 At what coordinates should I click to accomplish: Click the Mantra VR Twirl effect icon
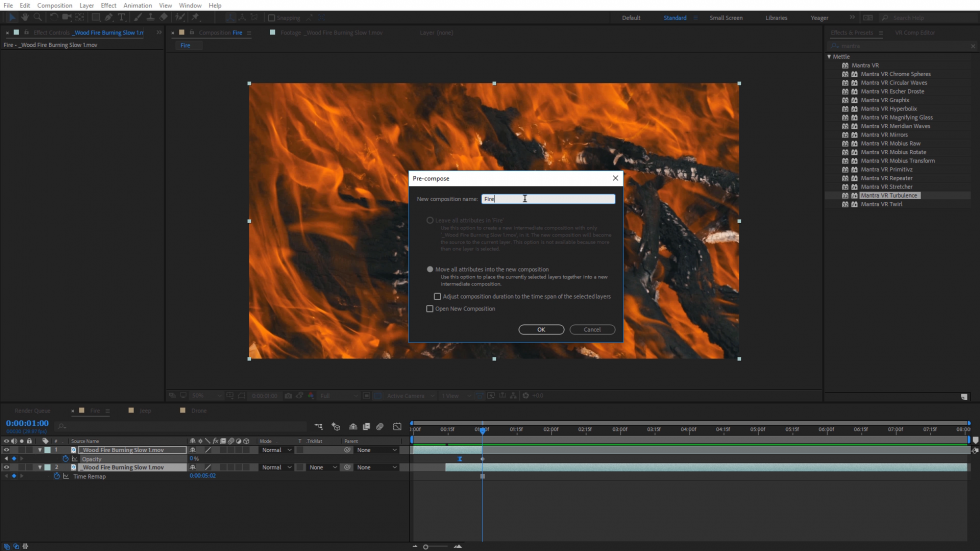[x=845, y=204]
